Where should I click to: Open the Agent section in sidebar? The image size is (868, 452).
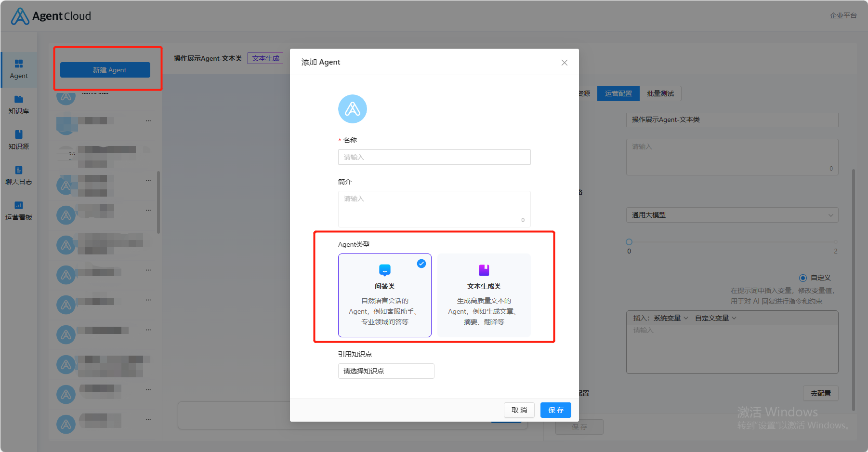pos(19,69)
